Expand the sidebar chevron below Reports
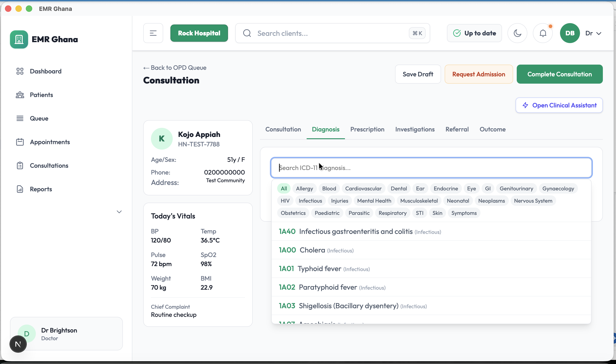The width and height of the screenshot is (616, 364). 119,212
